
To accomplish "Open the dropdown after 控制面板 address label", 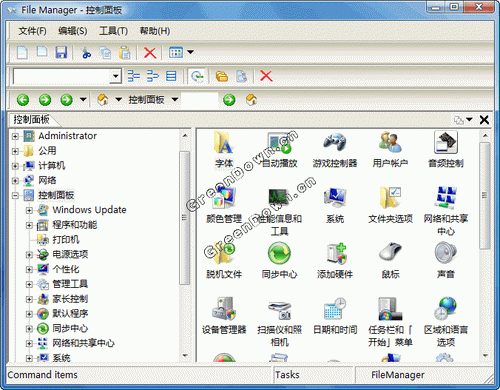I will coord(175,99).
